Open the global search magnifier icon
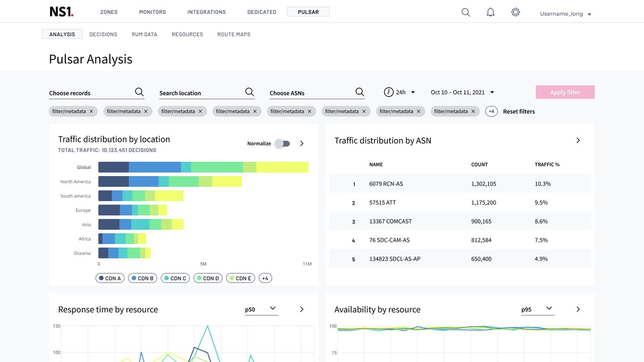The image size is (644, 362). [x=466, y=12]
